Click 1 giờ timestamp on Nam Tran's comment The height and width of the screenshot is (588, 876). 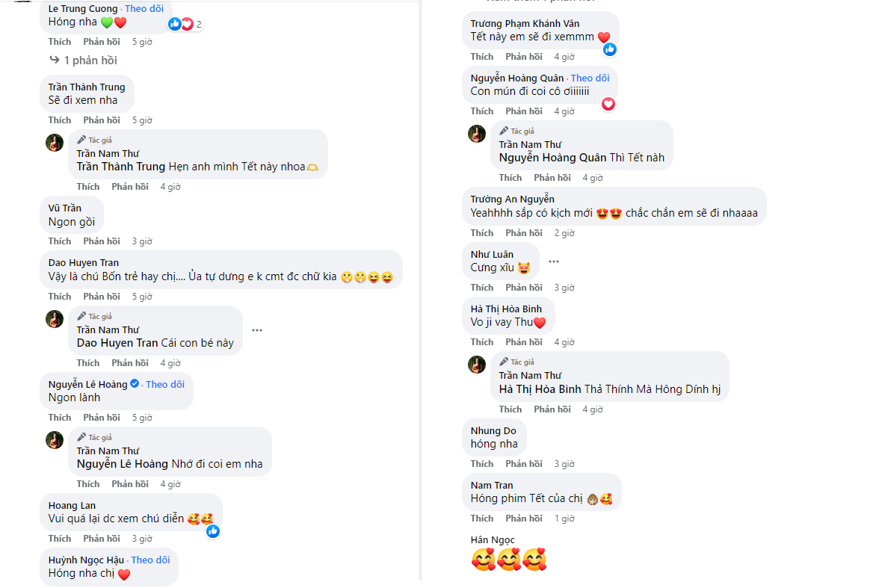564,519
